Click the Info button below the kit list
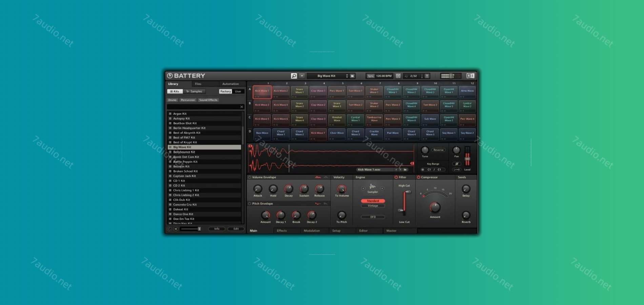The image size is (644, 305). (217, 229)
